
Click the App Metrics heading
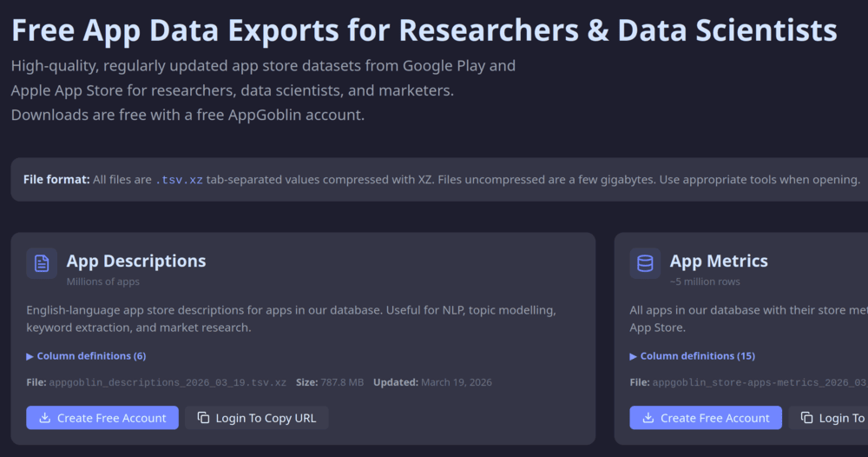click(719, 261)
